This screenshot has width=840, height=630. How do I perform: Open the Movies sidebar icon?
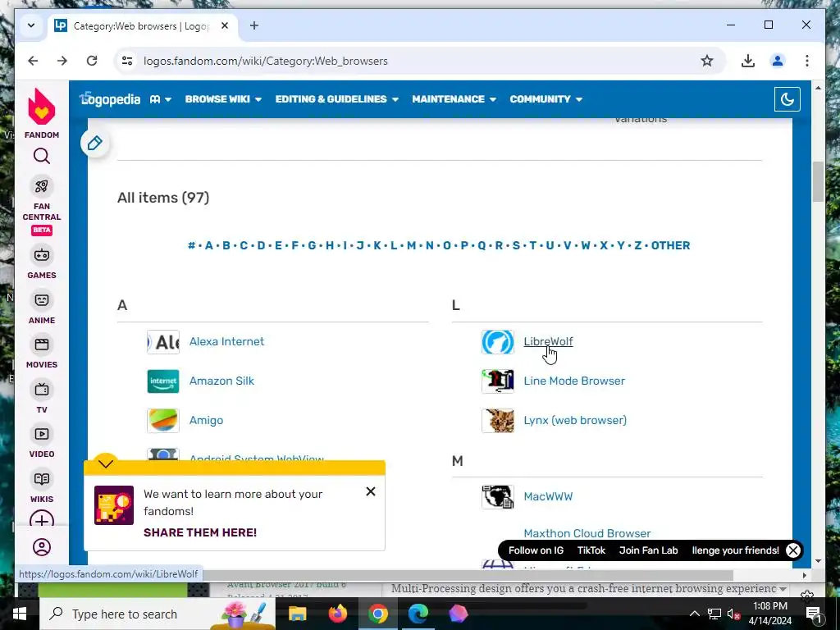[x=41, y=345]
